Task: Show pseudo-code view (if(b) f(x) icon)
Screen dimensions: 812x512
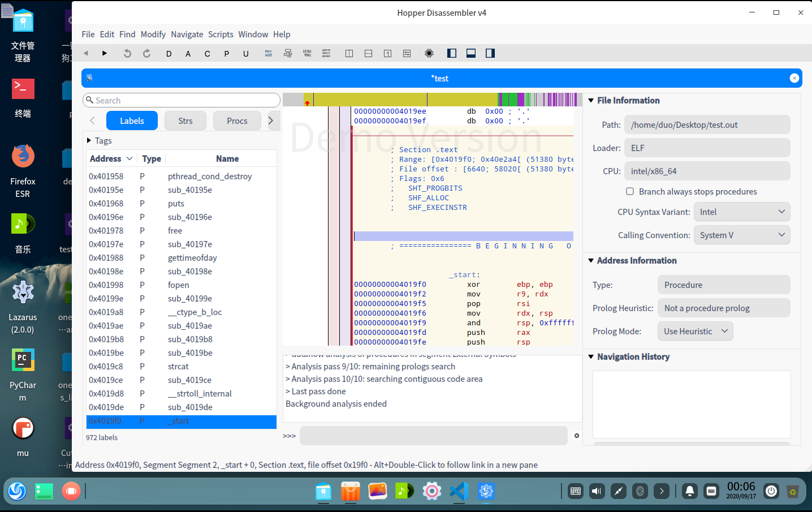Action: [307, 53]
